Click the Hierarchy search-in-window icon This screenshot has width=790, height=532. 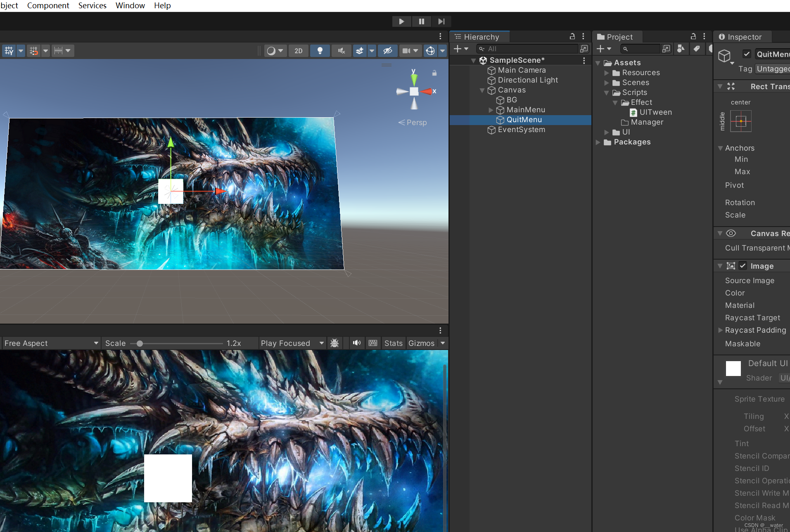click(584, 49)
